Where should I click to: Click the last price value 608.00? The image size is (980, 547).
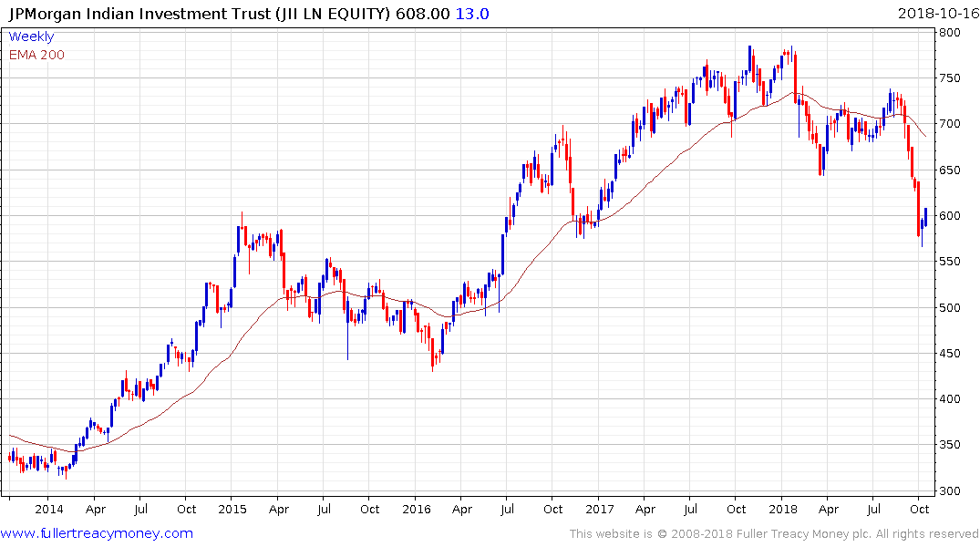pyautogui.click(x=422, y=14)
